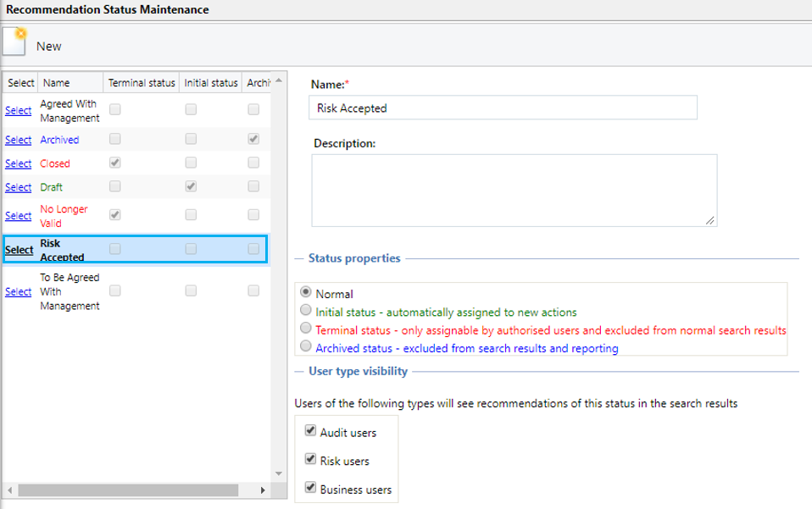Click the list scroll down arrow

pos(279,473)
